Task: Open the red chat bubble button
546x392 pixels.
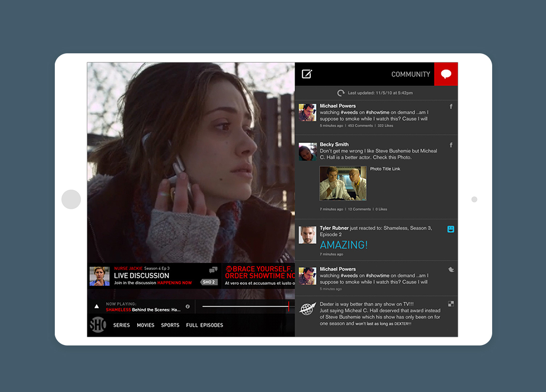Action: [446, 74]
